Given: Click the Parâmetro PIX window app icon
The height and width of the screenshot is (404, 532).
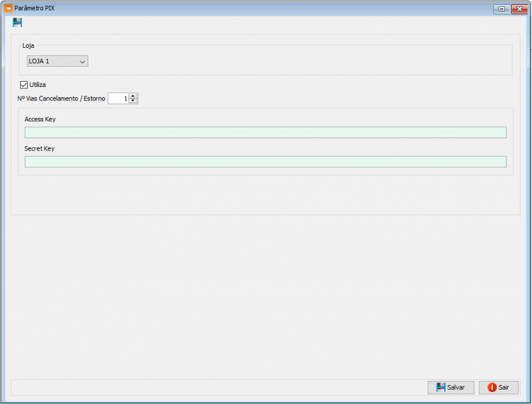Looking at the screenshot, I should (x=8, y=8).
